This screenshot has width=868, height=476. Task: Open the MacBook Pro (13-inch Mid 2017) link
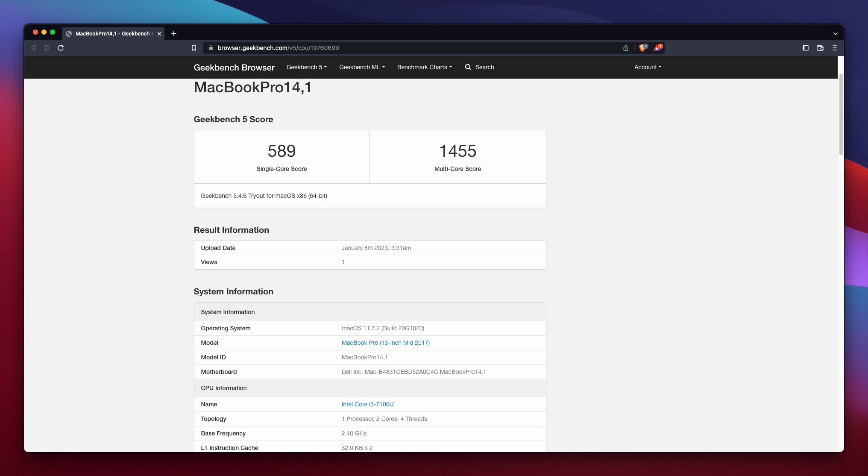tap(386, 343)
